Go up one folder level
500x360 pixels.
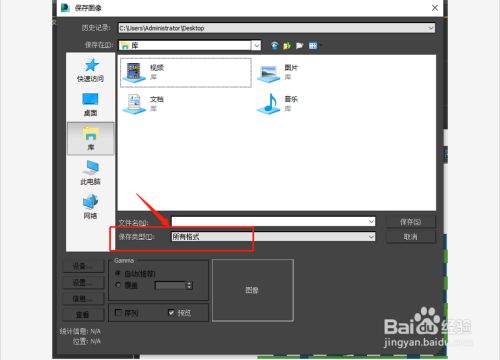pos(287,45)
